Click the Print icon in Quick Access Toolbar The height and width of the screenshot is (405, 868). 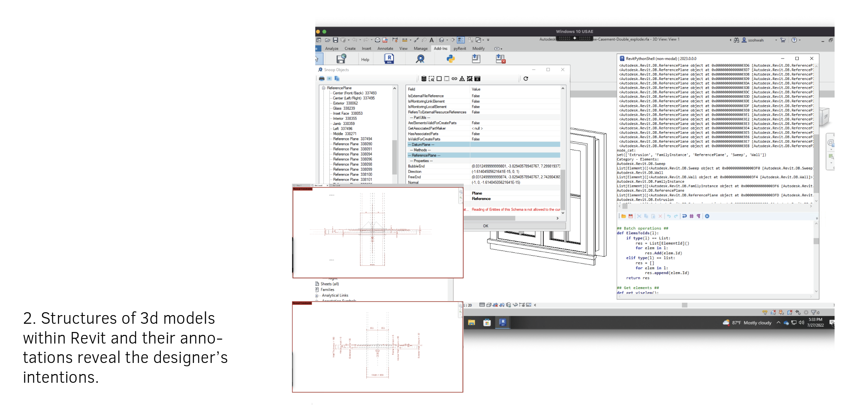(x=377, y=40)
